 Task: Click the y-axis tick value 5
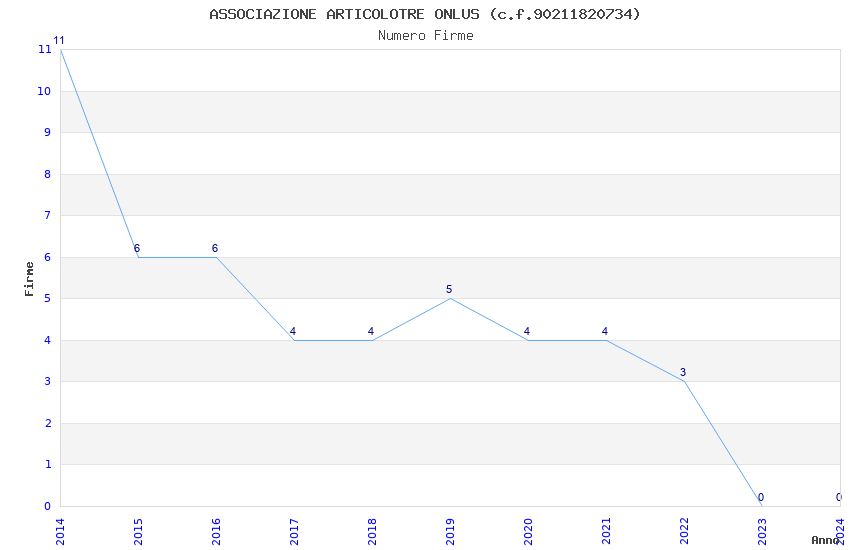click(x=48, y=299)
